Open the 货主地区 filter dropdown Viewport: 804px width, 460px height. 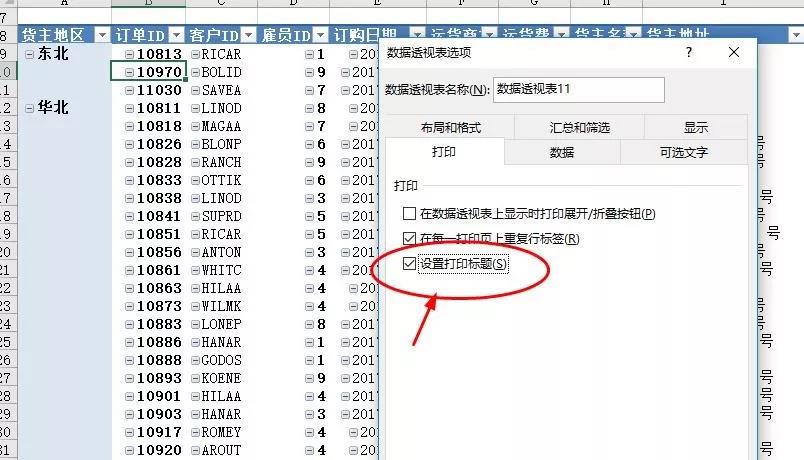(x=102, y=35)
